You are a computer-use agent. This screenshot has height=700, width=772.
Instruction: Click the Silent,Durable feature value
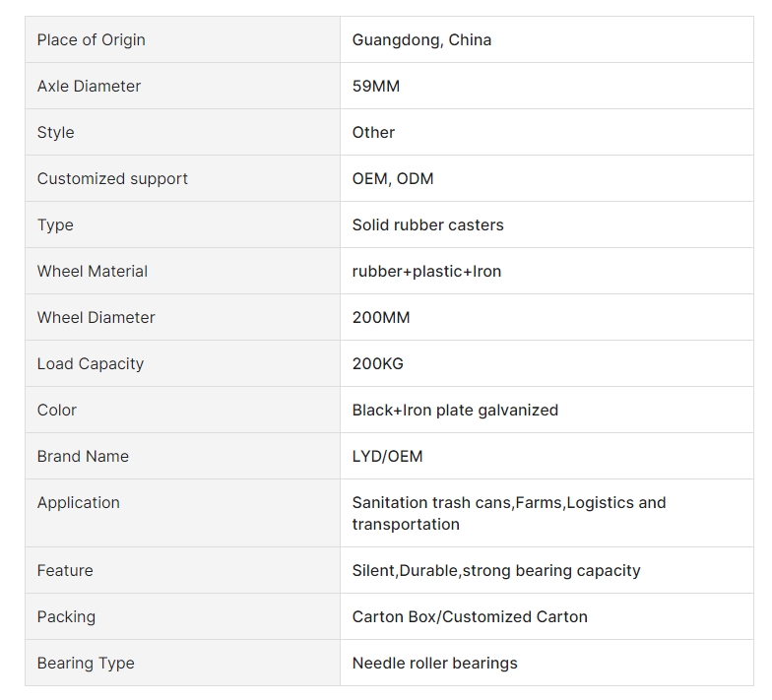(496, 571)
